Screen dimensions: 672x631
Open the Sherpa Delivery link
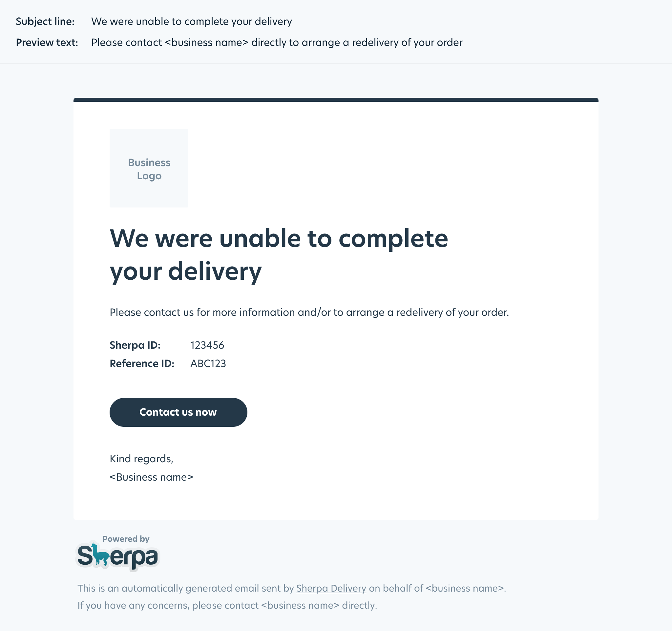(331, 588)
